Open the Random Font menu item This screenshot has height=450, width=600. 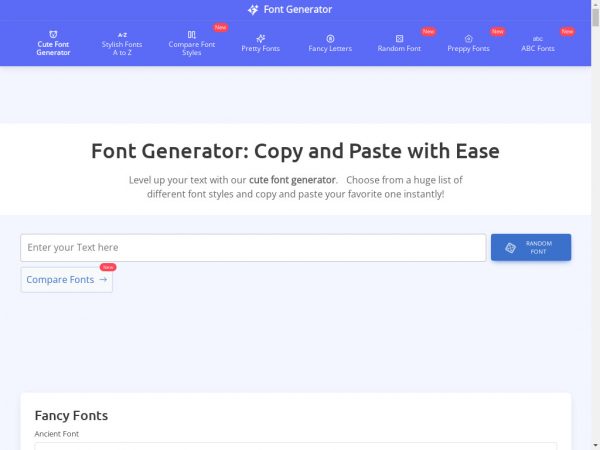click(399, 43)
